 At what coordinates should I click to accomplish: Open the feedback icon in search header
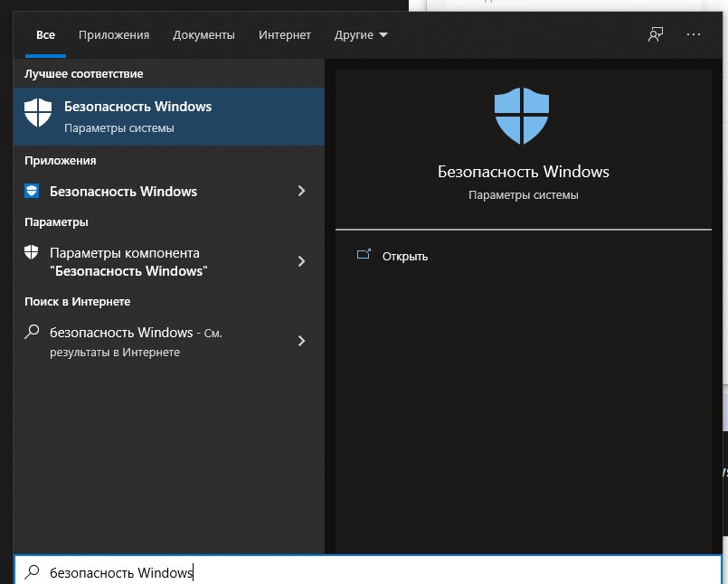tap(656, 34)
